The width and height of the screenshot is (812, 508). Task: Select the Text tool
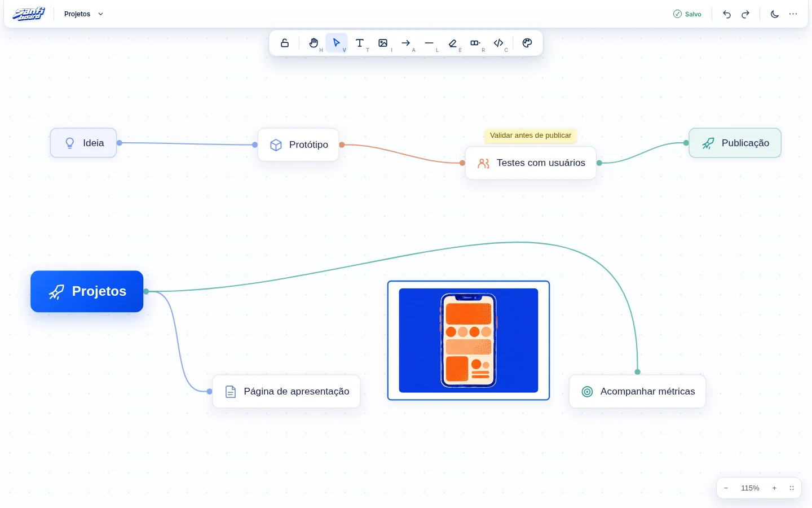(x=360, y=43)
